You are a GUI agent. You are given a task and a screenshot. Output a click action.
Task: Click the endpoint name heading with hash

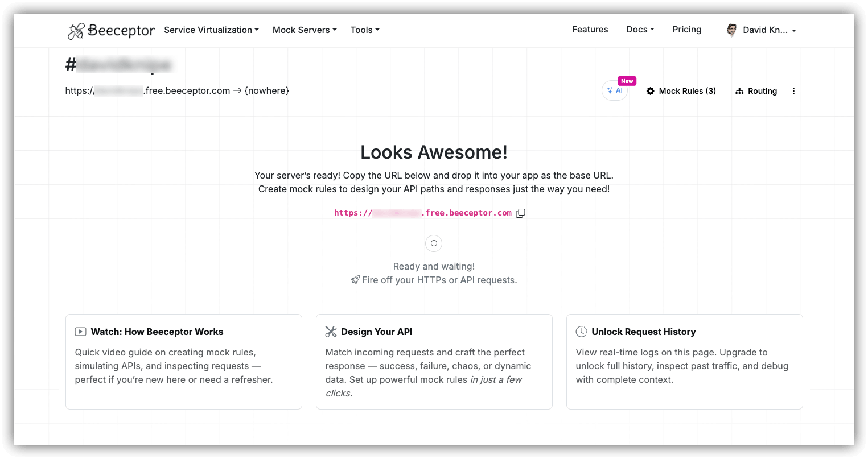[118, 65]
